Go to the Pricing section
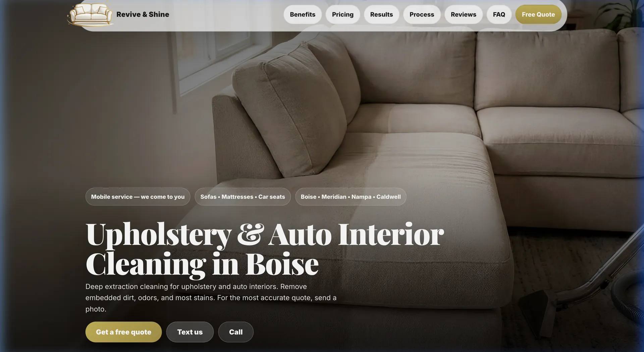Screen dimensions: 644x352 pyautogui.click(x=342, y=14)
